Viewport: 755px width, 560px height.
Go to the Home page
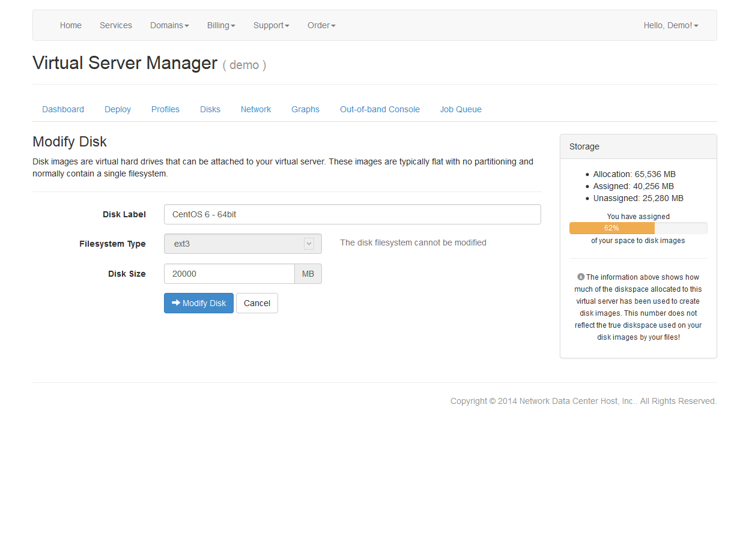coord(71,25)
